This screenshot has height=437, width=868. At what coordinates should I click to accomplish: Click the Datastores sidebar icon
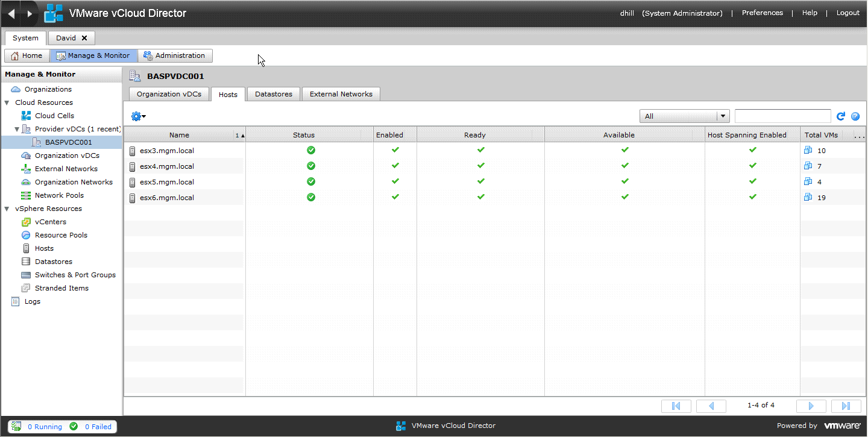[26, 262]
